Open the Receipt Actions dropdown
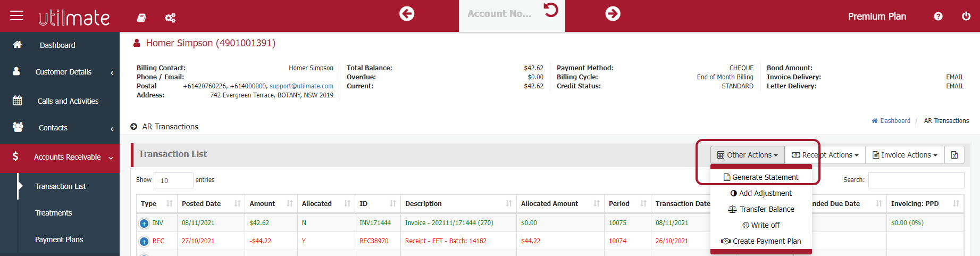Image resolution: width=980 pixels, height=256 pixels. tap(825, 155)
